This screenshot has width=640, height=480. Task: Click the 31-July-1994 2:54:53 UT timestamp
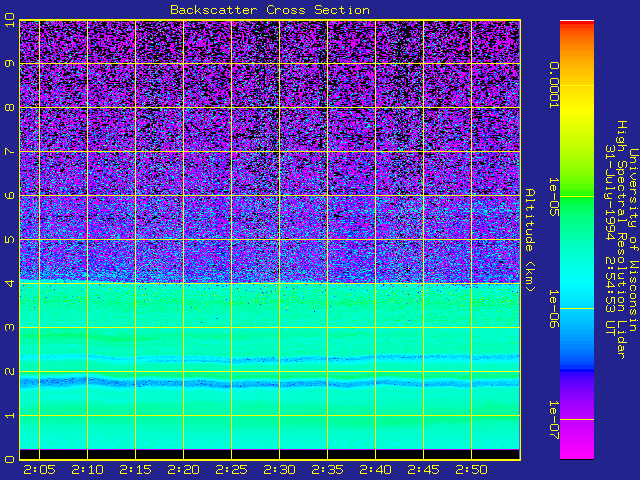click(610, 240)
